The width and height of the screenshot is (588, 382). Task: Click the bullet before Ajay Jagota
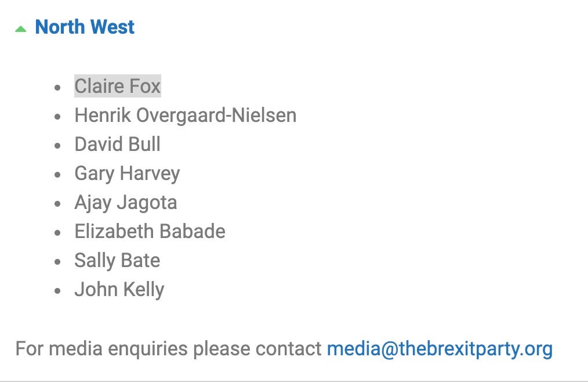coord(57,204)
